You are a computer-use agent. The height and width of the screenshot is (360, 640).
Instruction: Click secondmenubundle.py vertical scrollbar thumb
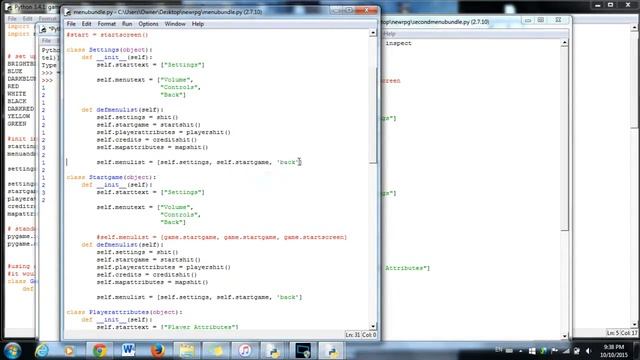pyautogui.click(x=564, y=139)
